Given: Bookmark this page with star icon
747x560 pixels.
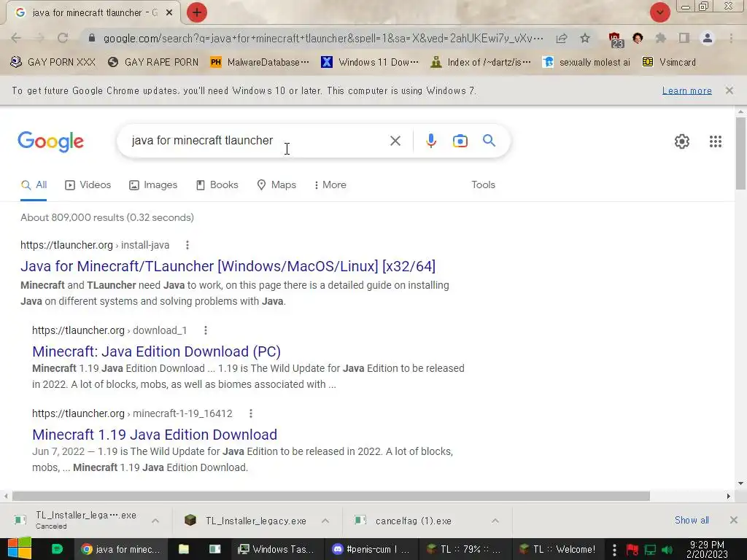Looking at the screenshot, I should (x=585, y=38).
